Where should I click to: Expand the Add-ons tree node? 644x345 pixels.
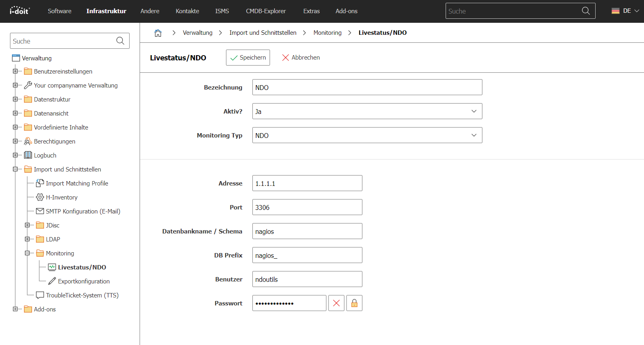point(15,309)
